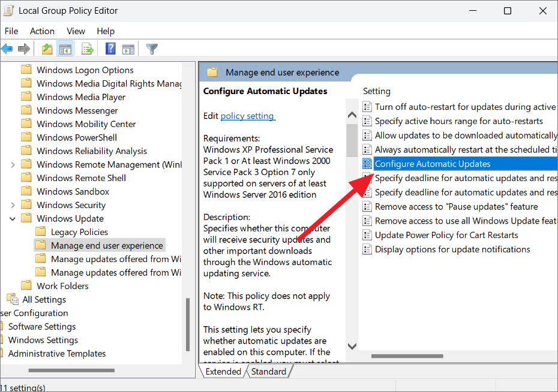
Task: Click the Setting column header
Action: click(x=377, y=91)
